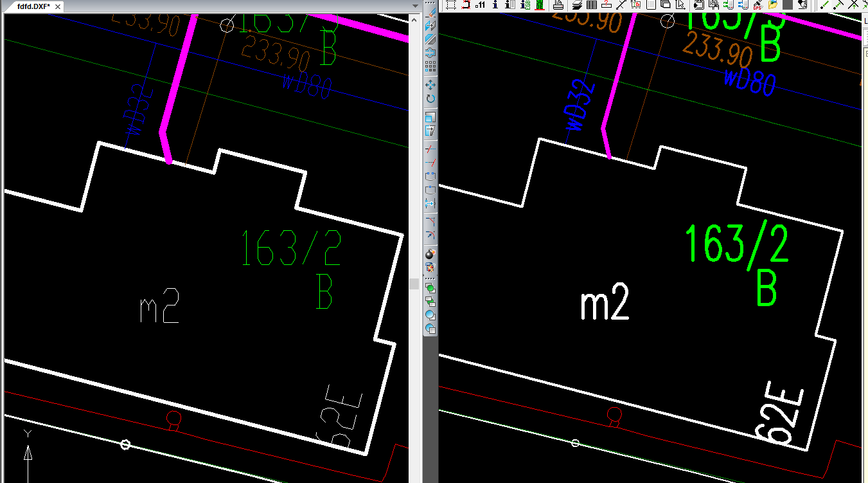Select the Copy object tool
Screen dimensions: 868x483
point(430,26)
